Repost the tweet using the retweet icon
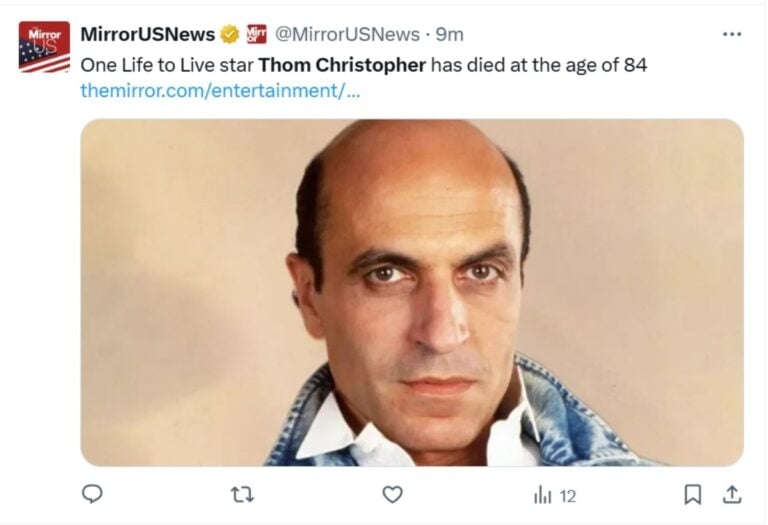The height and width of the screenshot is (525, 768). click(242, 495)
